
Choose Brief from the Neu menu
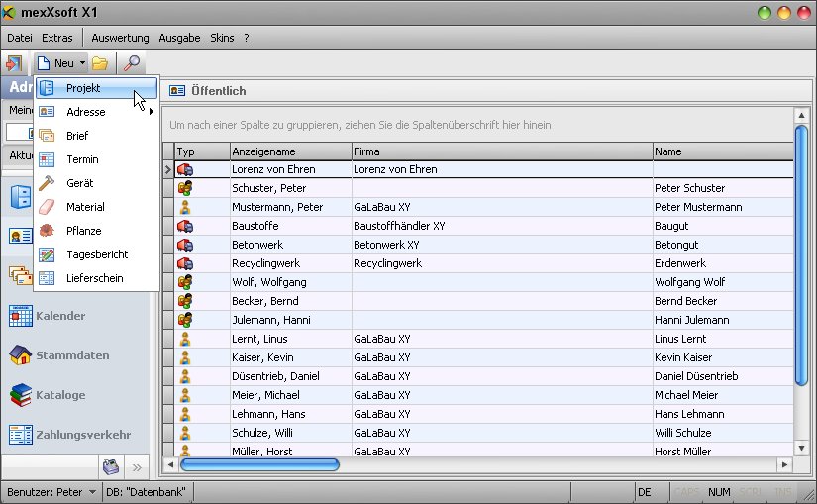(96, 136)
